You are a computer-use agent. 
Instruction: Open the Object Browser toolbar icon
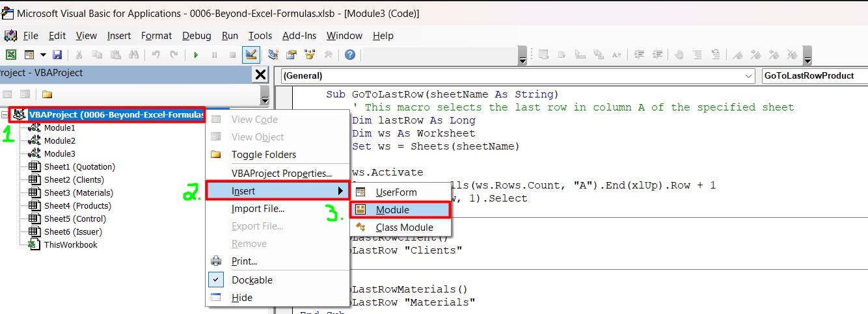(310, 55)
